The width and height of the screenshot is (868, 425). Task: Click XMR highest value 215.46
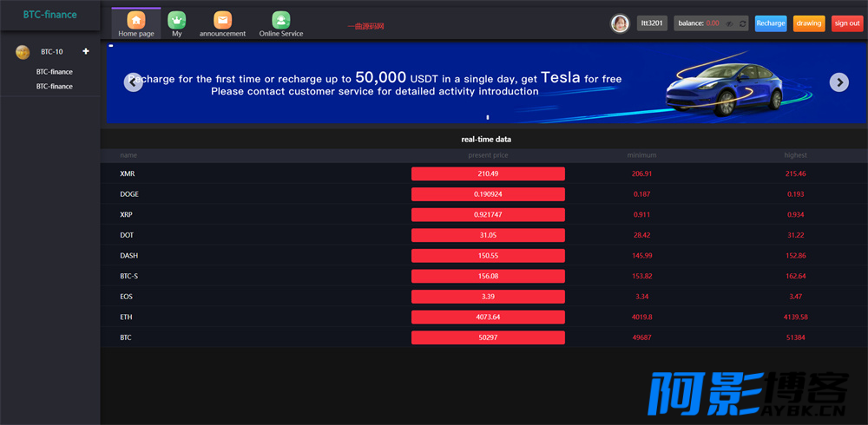[x=795, y=173]
